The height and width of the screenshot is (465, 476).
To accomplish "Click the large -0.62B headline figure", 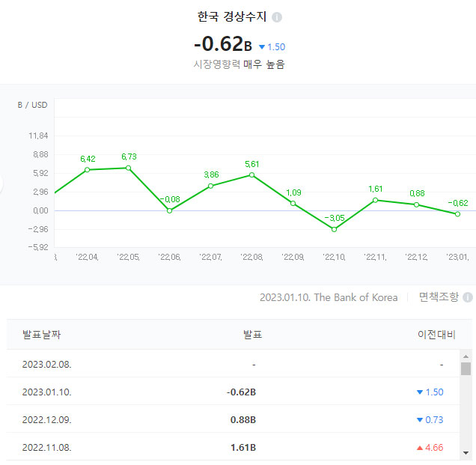I will [x=223, y=43].
